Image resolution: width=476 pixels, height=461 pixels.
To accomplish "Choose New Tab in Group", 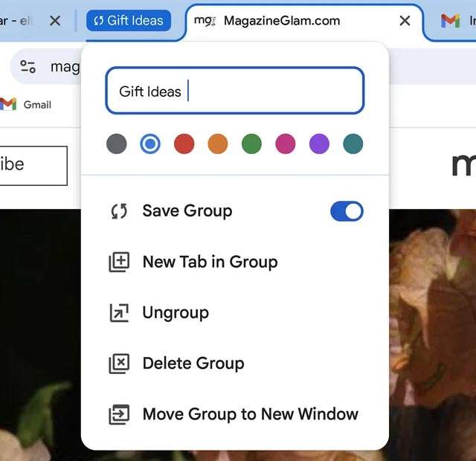I will (x=235, y=262).
